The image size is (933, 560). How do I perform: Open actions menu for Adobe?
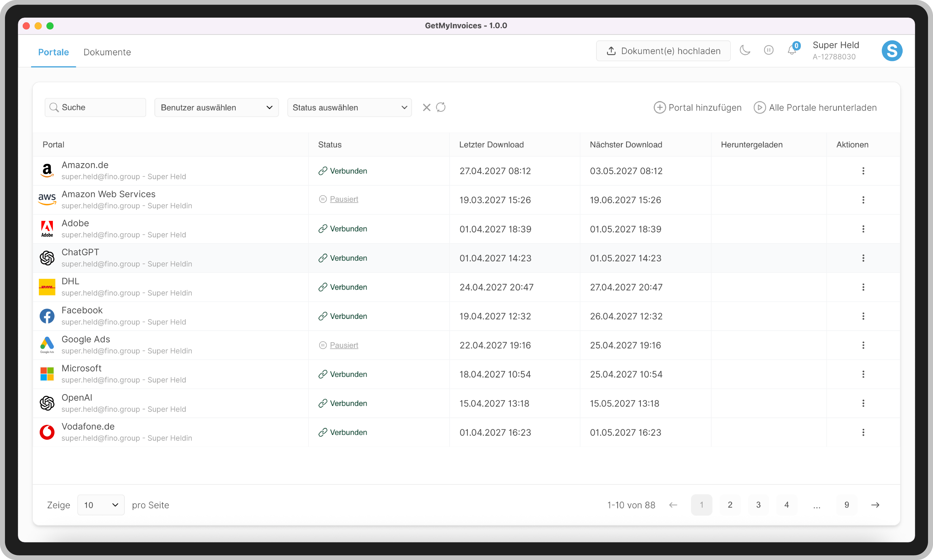point(863,229)
